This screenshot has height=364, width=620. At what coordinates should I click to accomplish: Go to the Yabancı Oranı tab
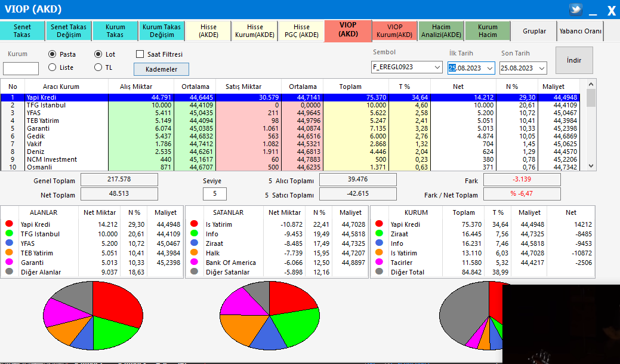(581, 31)
